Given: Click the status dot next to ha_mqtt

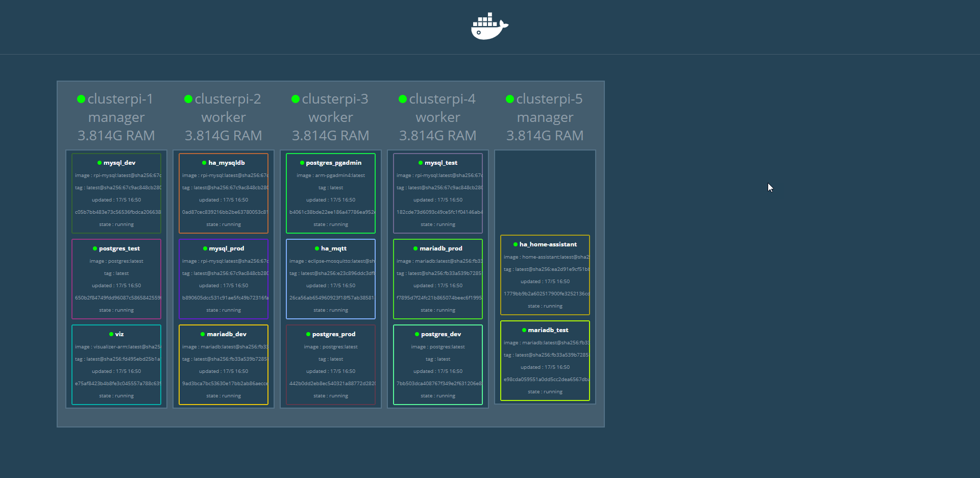Looking at the screenshot, I should pyautogui.click(x=317, y=248).
